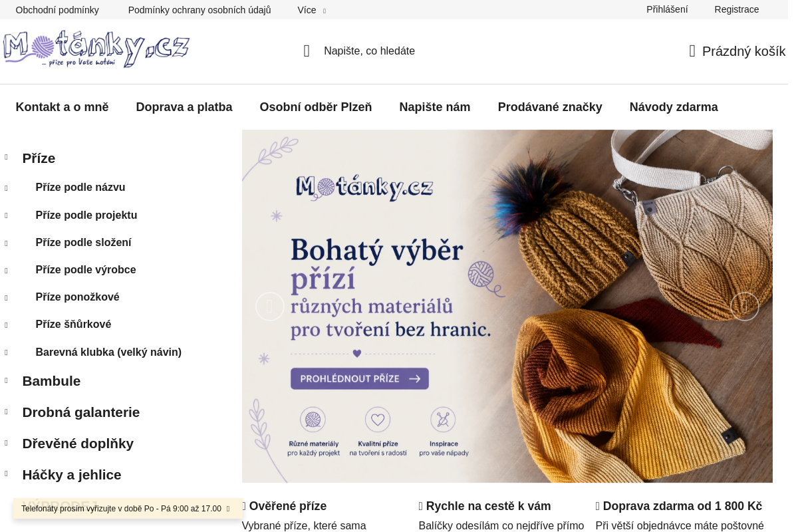Dismiss the phone hours notice
The image size is (798, 532).
tap(228, 509)
